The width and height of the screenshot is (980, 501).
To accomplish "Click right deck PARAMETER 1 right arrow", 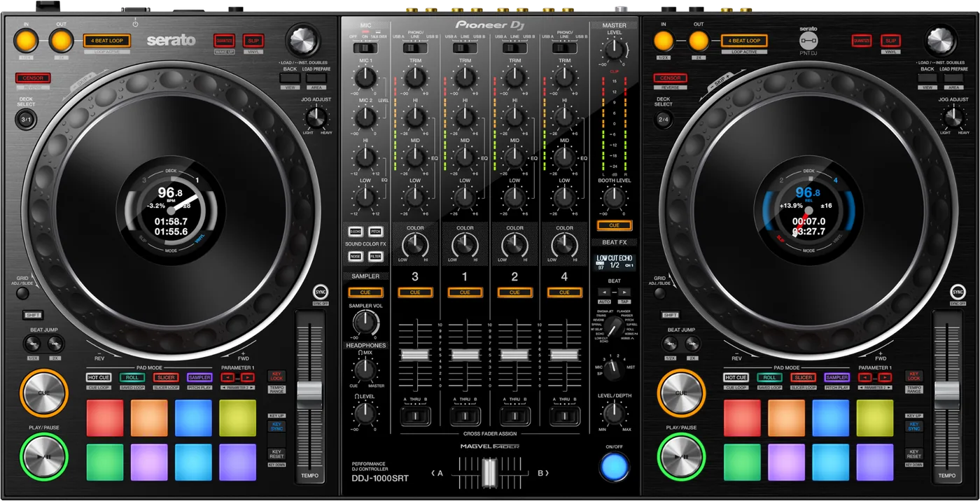I will (x=885, y=378).
